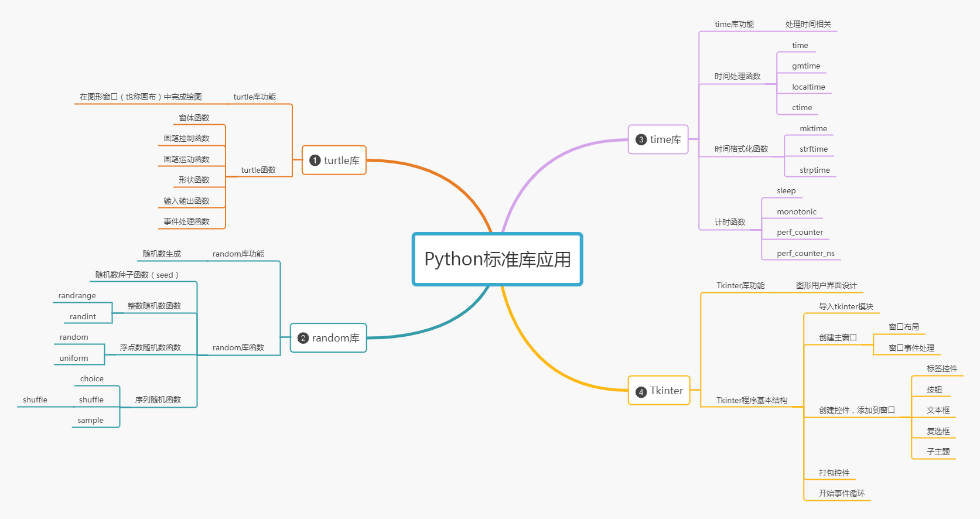Image resolution: width=980 pixels, height=519 pixels.
Task: Click the number 1 badge on turtle库
Action: pos(315,161)
